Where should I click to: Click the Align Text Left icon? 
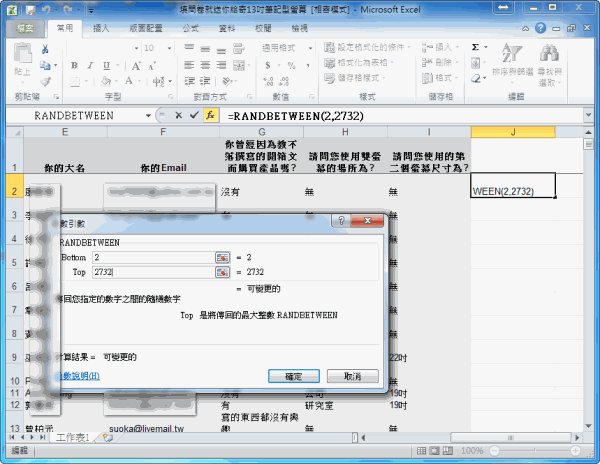point(189,65)
